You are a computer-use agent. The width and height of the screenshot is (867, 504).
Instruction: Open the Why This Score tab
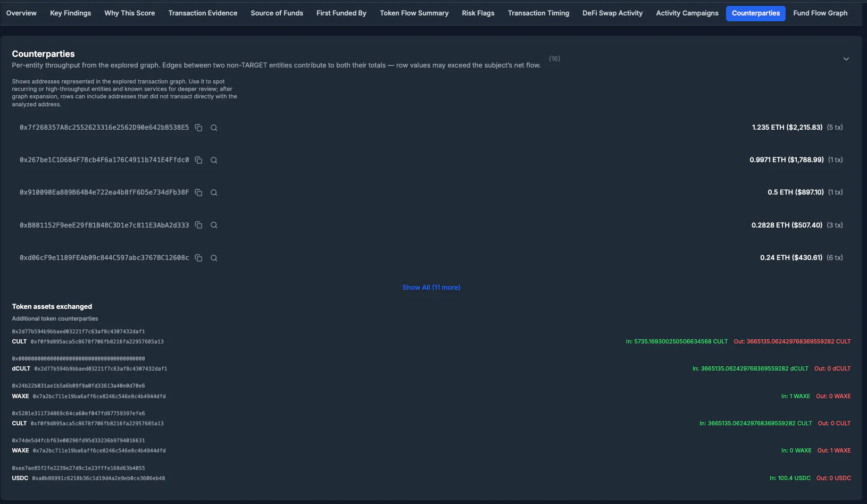(130, 13)
